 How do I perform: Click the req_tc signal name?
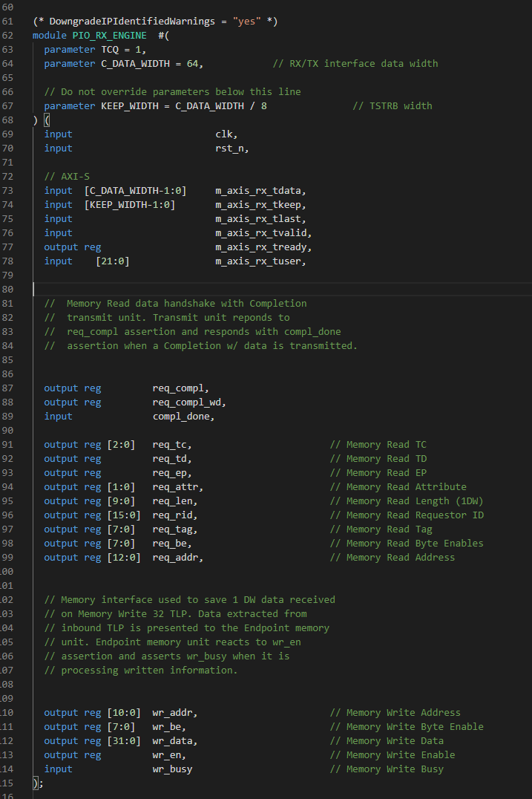pyautogui.click(x=169, y=445)
